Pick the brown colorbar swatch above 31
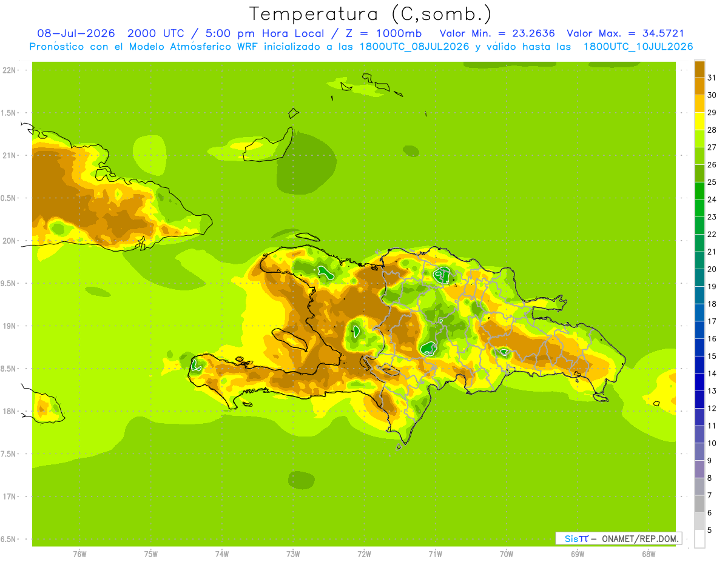 pos(699,69)
